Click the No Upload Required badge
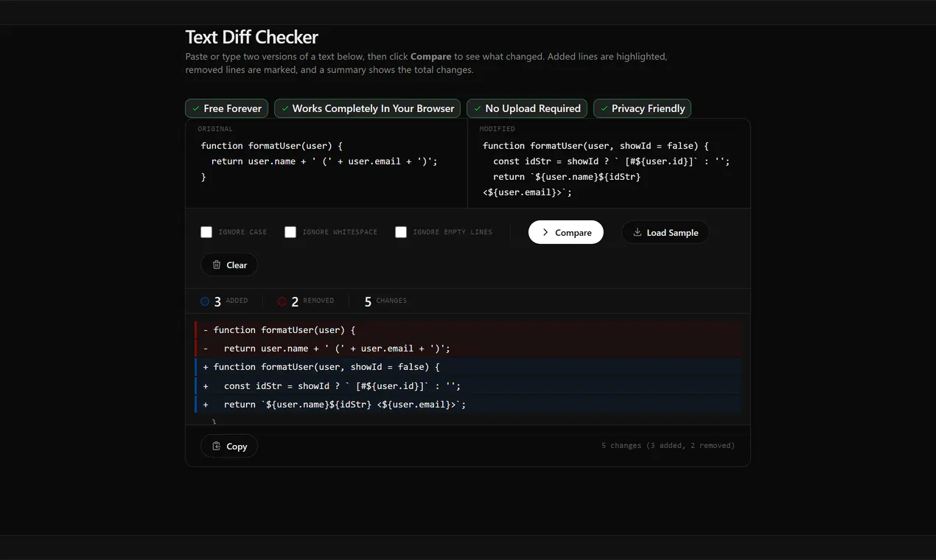This screenshot has width=936, height=560. coord(527,108)
